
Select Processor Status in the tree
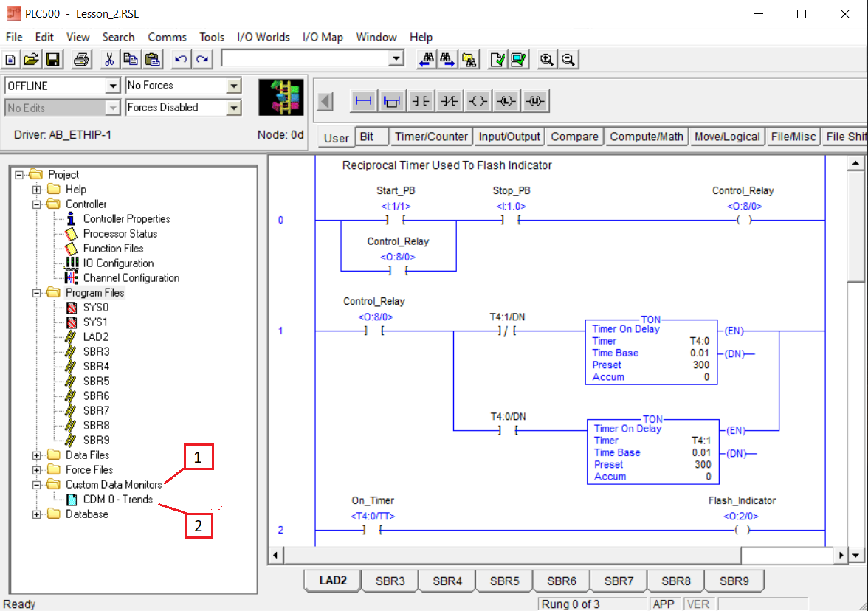coord(120,234)
